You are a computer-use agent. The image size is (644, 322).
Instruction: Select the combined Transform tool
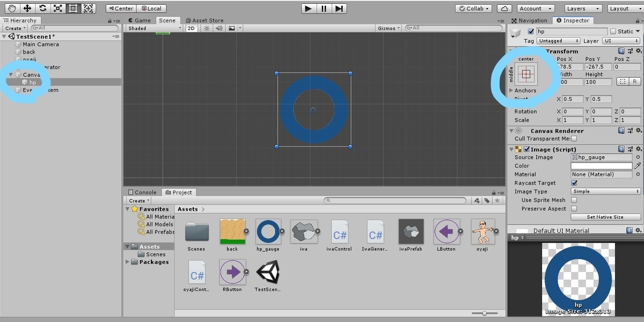[89, 8]
